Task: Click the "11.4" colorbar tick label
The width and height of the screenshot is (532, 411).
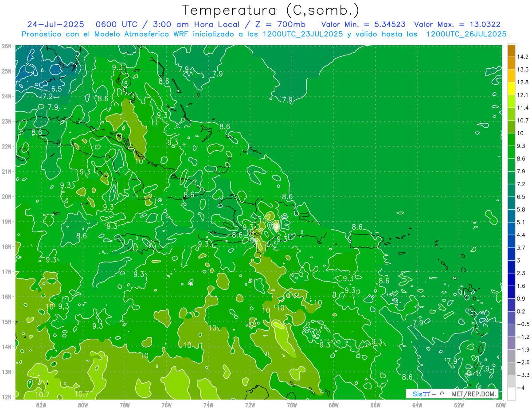Action: 523,108
